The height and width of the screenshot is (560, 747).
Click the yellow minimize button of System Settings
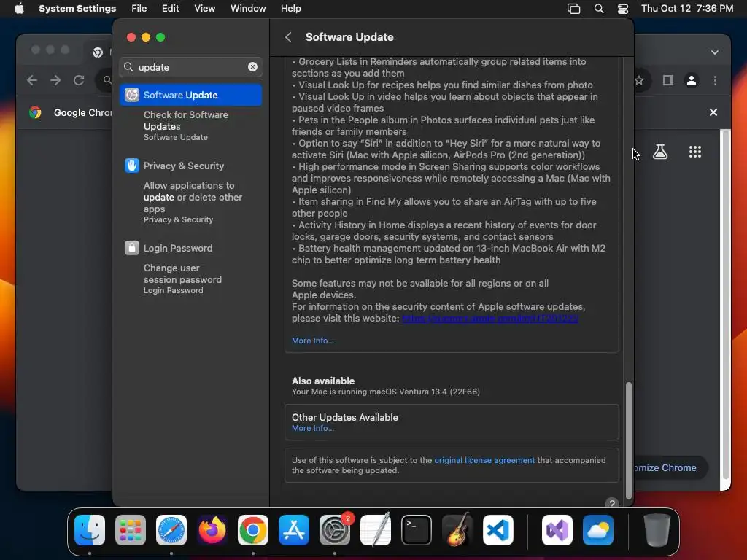point(146,37)
